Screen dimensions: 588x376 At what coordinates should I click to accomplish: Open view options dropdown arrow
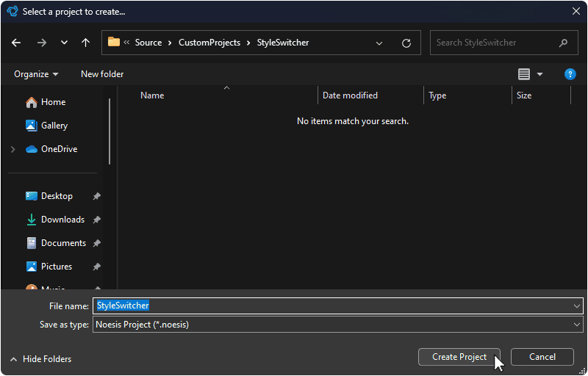(x=539, y=74)
